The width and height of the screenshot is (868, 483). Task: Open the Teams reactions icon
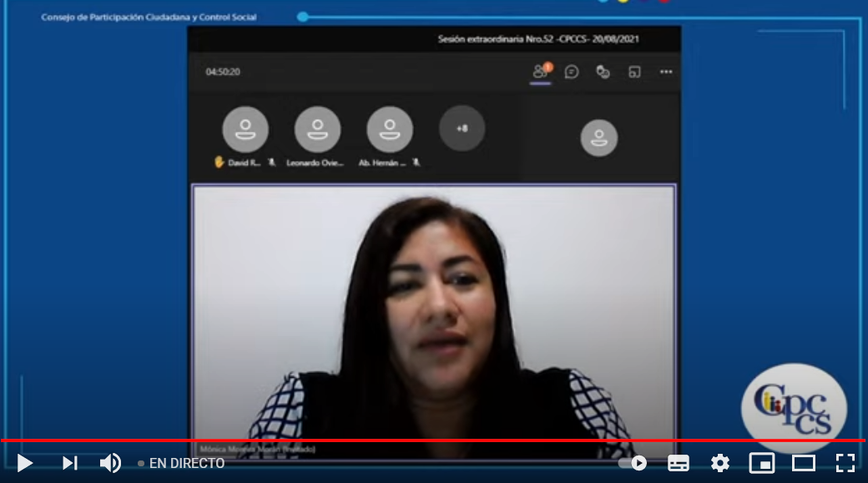point(603,72)
